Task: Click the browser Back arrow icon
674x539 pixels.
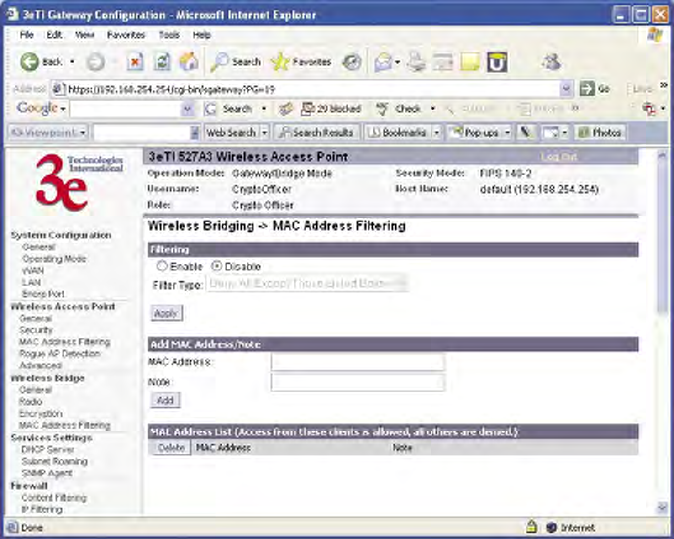Action: pos(29,62)
